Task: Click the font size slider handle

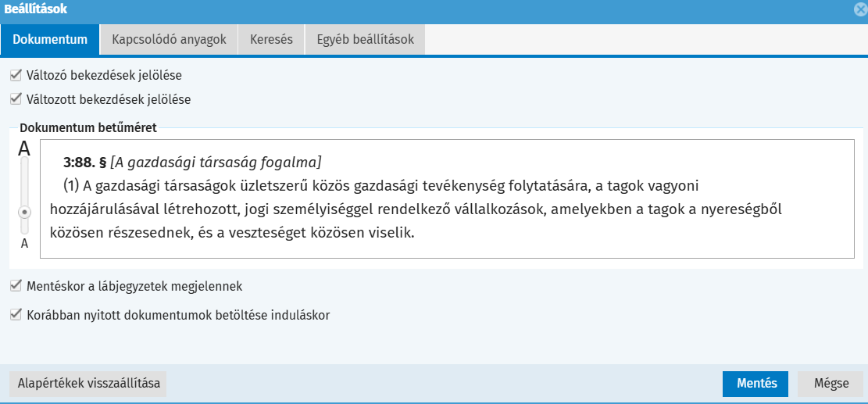Action: click(24, 212)
